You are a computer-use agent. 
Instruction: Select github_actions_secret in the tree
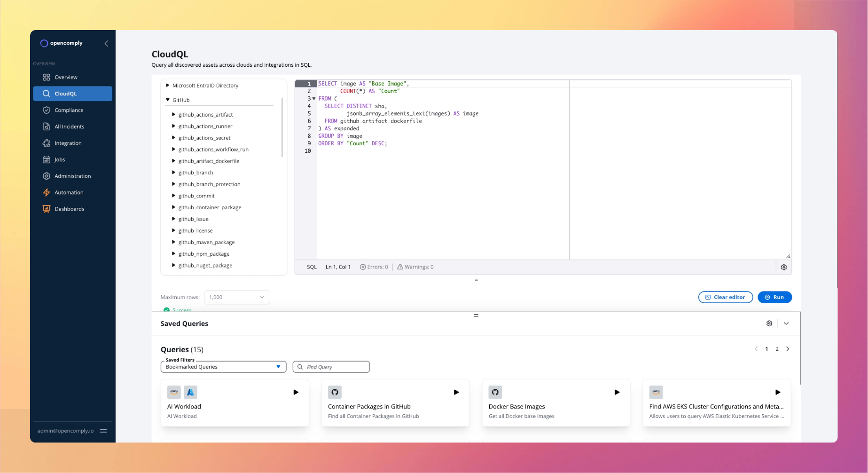click(x=204, y=138)
